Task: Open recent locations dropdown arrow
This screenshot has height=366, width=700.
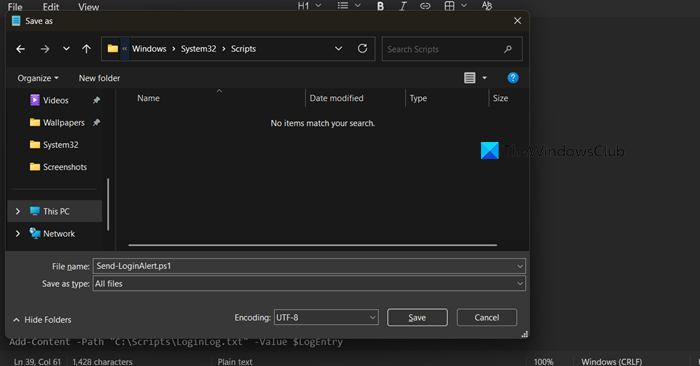Action: point(66,49)
